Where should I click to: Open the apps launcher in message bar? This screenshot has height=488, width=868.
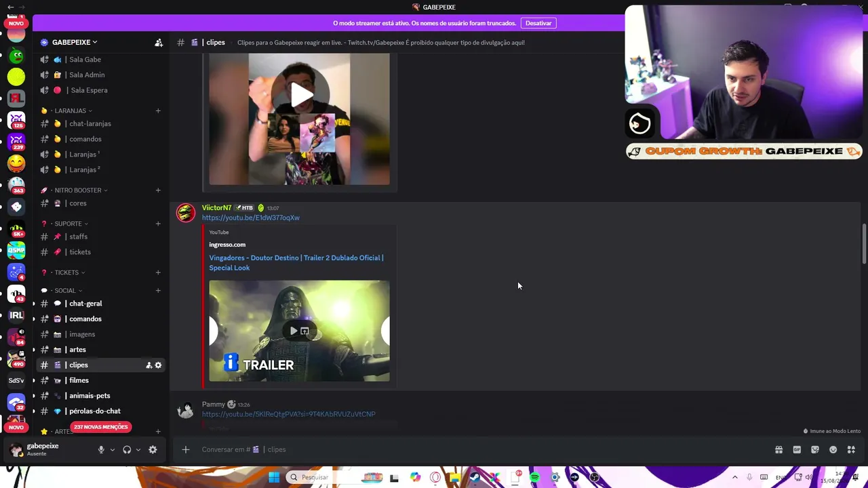coord(851,449)
